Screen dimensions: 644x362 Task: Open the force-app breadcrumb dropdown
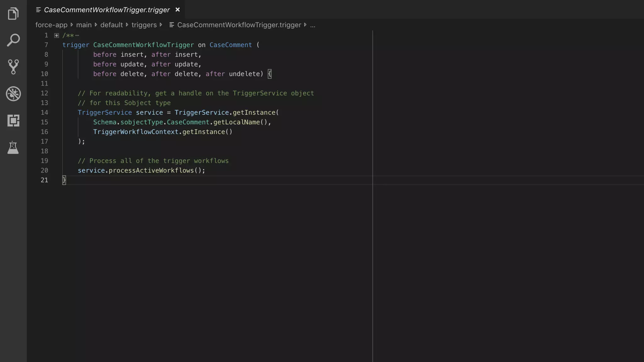pos(51,25)
